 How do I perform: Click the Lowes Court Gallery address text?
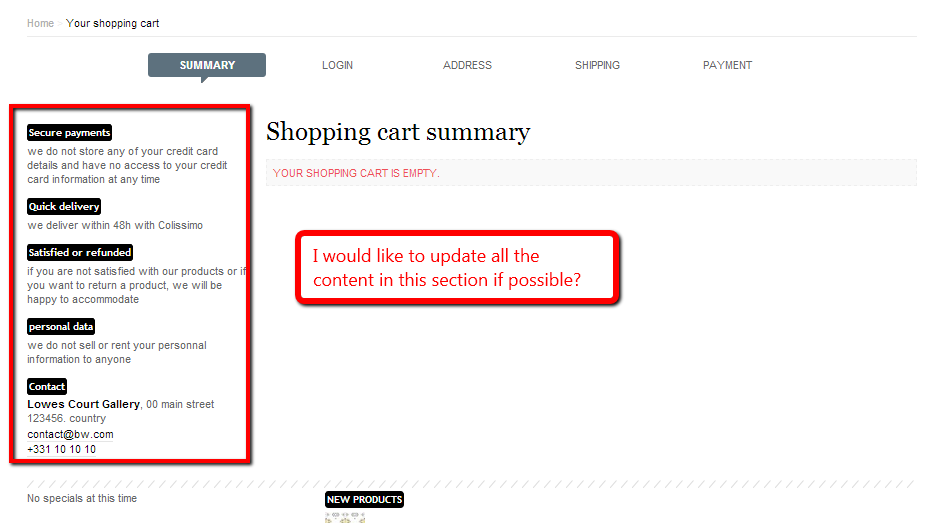(84, 404)
